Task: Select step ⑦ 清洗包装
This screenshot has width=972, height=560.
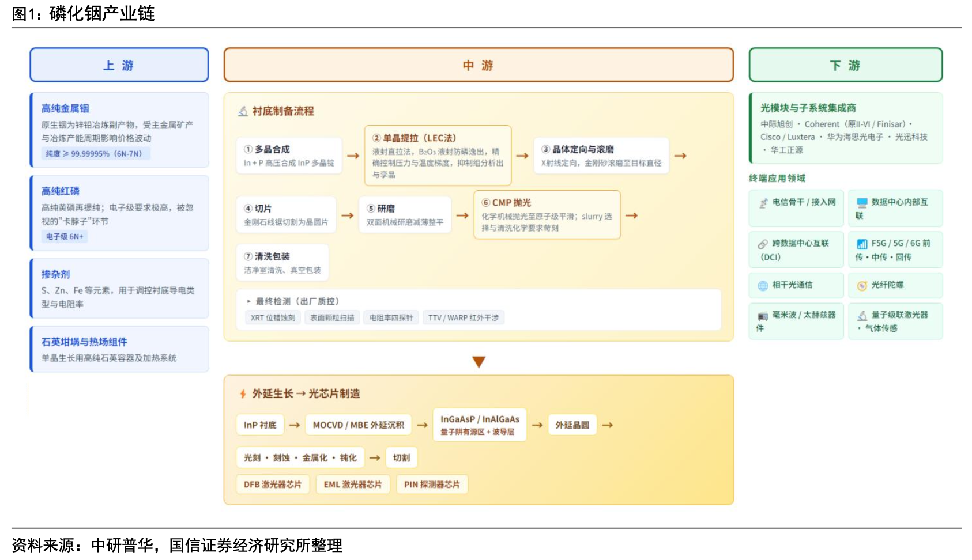Action: pos(282,263)
